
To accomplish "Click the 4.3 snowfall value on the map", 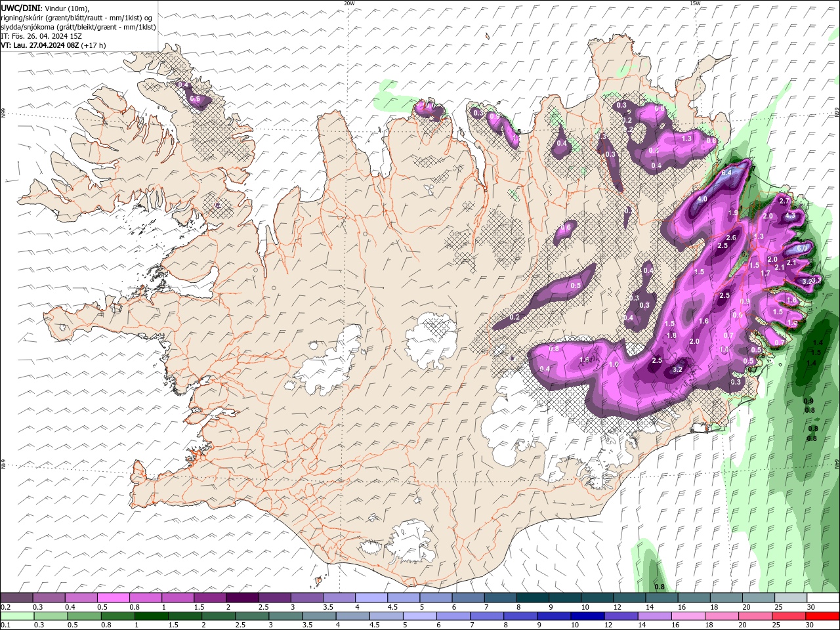I will pos(790,215).
